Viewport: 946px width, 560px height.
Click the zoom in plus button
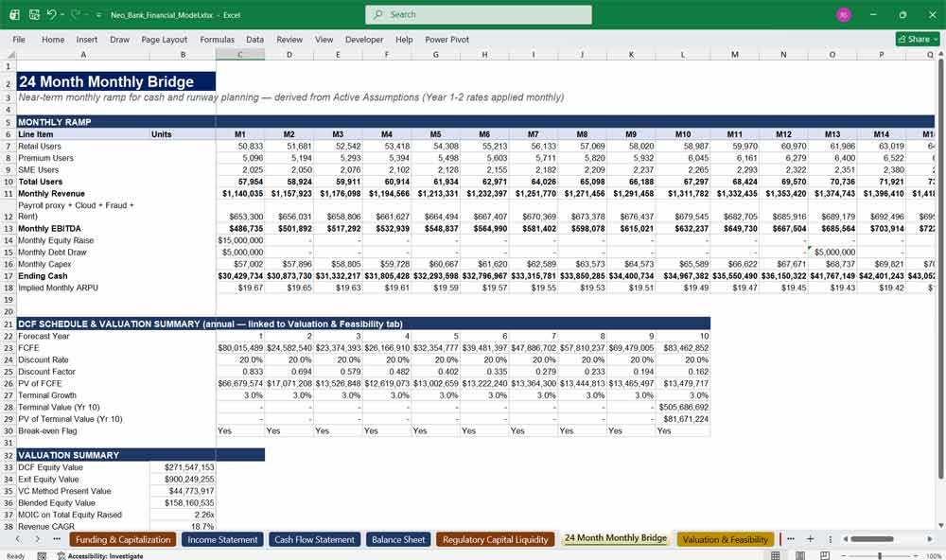pyautogui.click(x=917, y=555)
